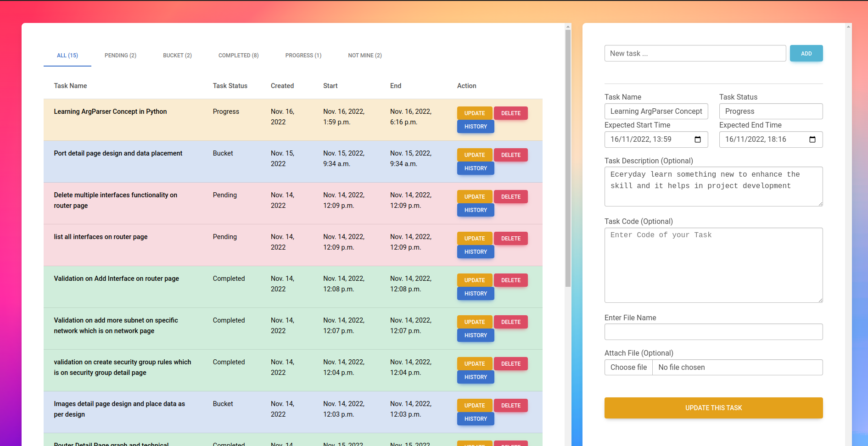Update list all interfaces on router task

[475, 239]
